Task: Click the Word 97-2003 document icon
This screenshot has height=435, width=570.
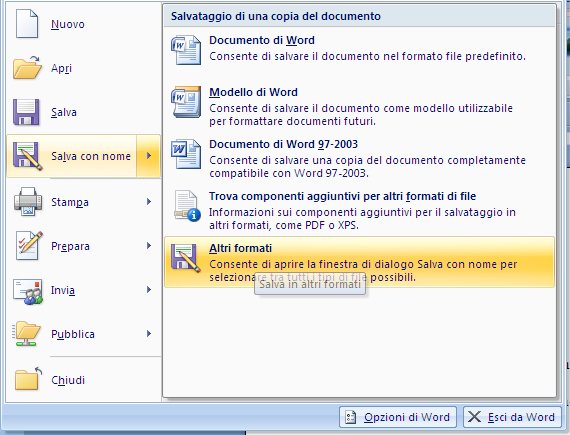Action: tap(186, 154)
